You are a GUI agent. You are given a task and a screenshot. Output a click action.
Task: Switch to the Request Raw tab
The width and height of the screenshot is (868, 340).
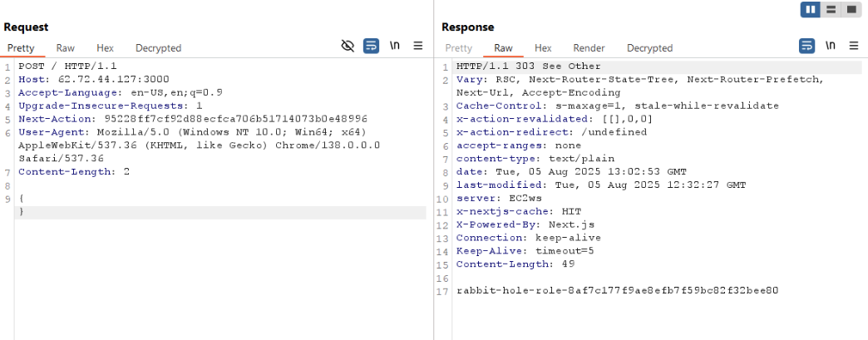[x=66, y=48]
